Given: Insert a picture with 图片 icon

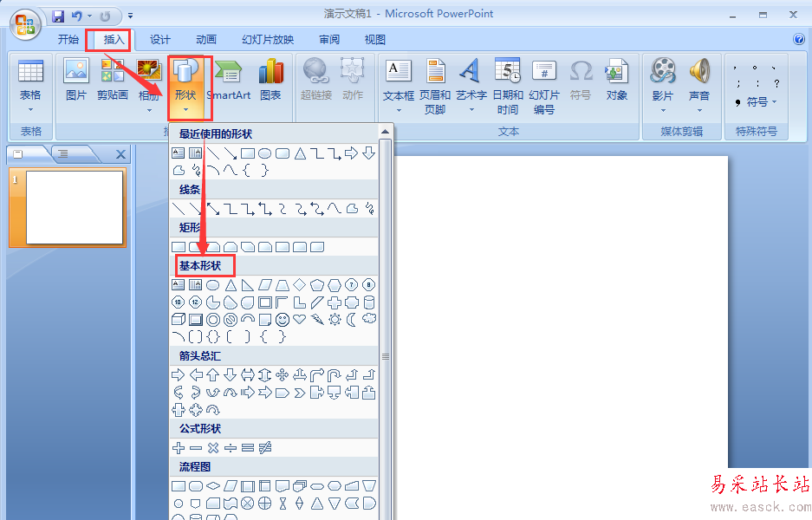Looking at the screenshot, I should [76, 71].
